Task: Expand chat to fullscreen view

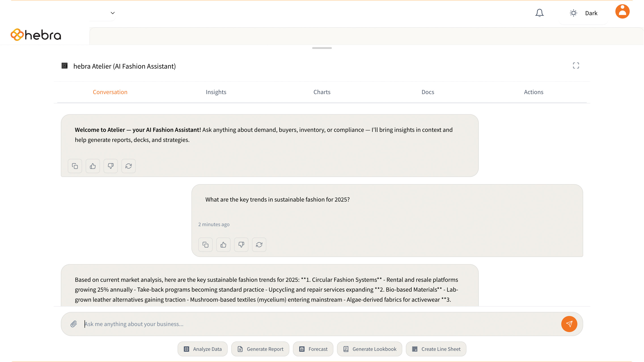Action: click(576, 65)
